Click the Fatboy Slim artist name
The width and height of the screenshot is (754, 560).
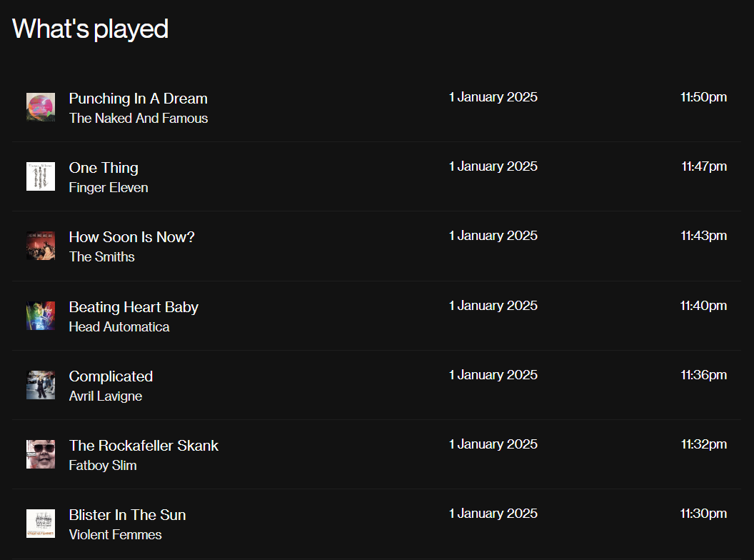click(x=103, y=466)
